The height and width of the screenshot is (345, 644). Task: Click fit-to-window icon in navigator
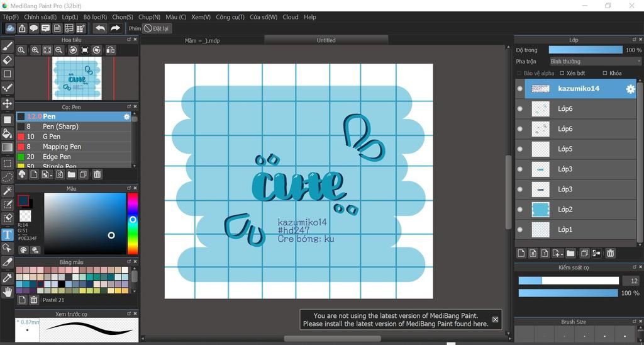point(47,50)
